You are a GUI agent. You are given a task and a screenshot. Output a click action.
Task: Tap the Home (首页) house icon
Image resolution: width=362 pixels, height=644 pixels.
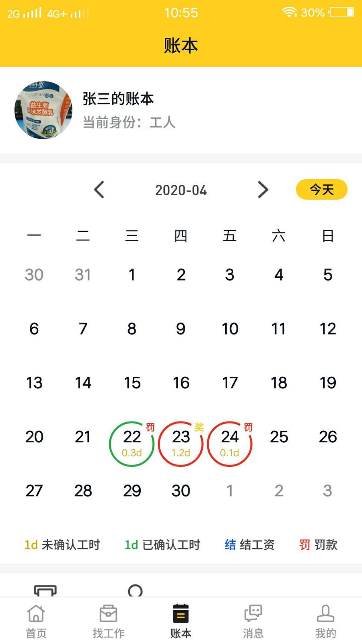pos(36,614)
